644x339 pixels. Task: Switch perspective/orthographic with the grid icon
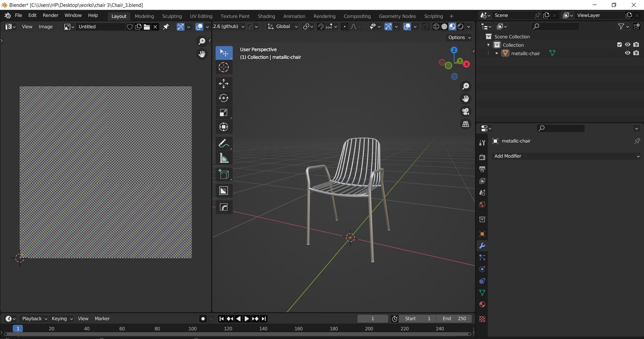(x=466, y=124)
